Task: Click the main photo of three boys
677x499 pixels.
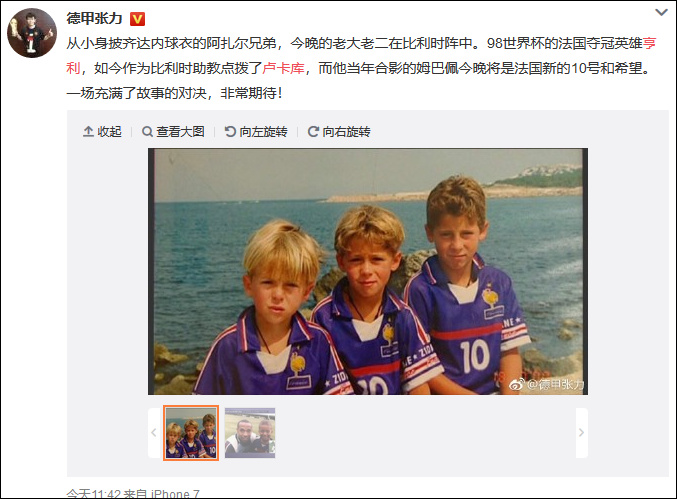Action: (368, 272)
